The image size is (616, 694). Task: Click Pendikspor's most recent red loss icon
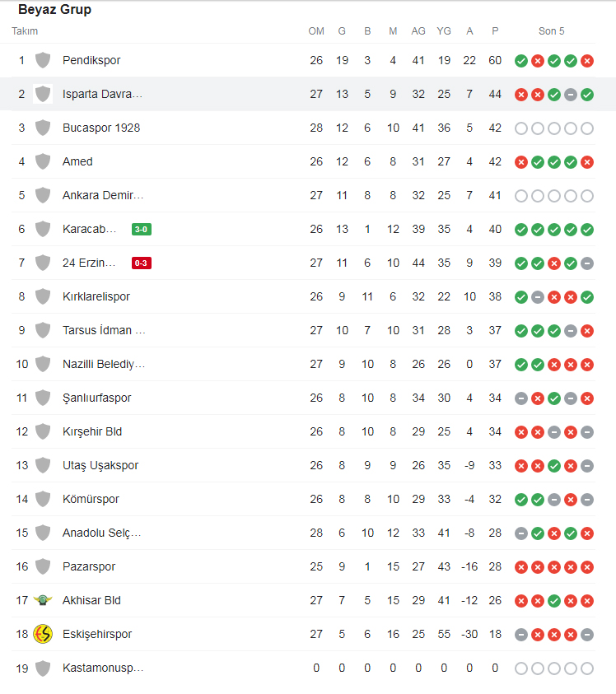(587, 61)
